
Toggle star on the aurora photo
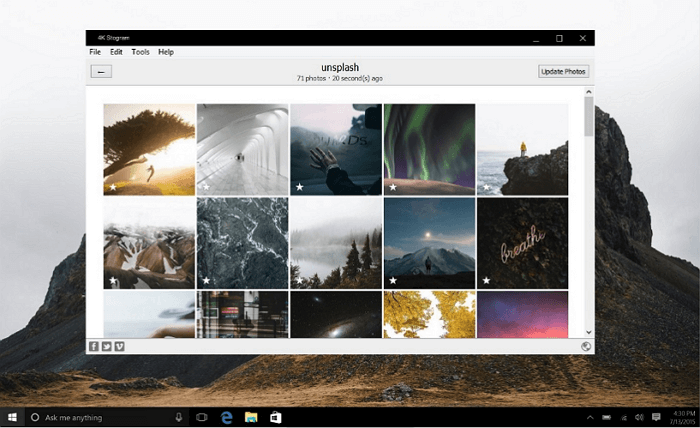click(393, 186)
